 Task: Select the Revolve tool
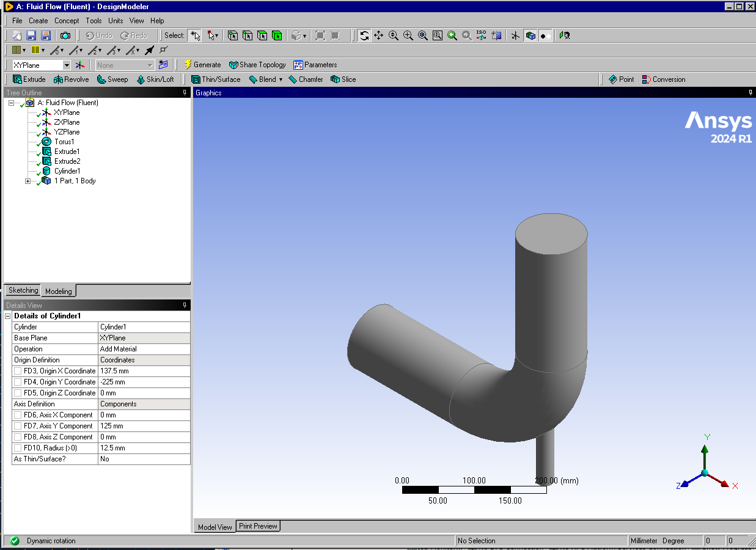click(x=72, y=79)
